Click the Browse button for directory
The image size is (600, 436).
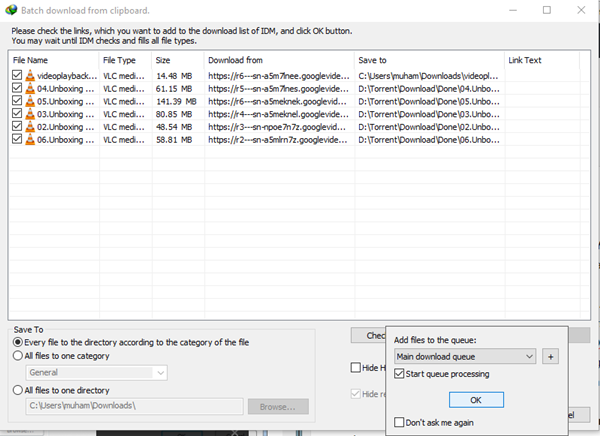[x=279, y=406]
